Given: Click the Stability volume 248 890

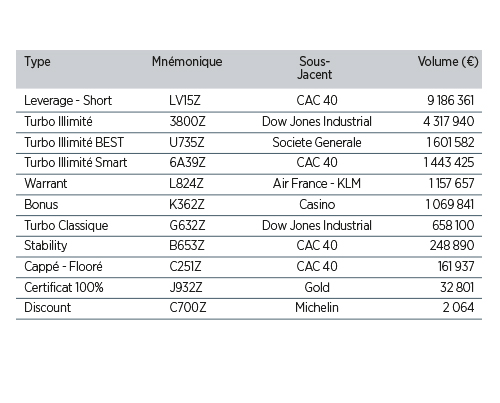Looking at the screenshot, I should coord(452,246).
